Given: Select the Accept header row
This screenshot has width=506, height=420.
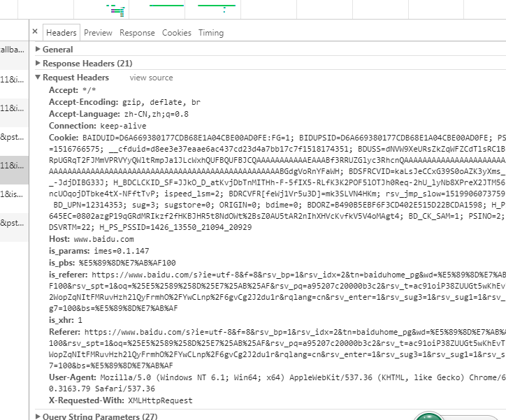Looking at the screenshot, I should click(72, 90).
